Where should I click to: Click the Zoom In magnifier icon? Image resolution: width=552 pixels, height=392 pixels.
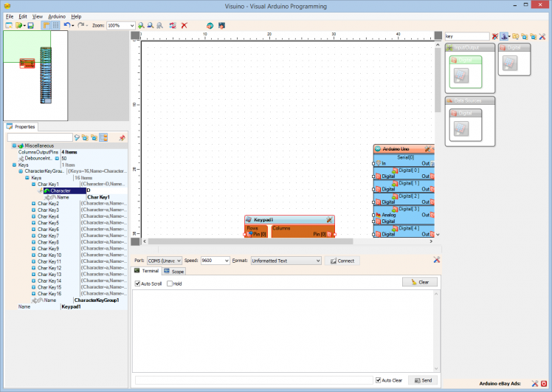(x=141, y=25)
